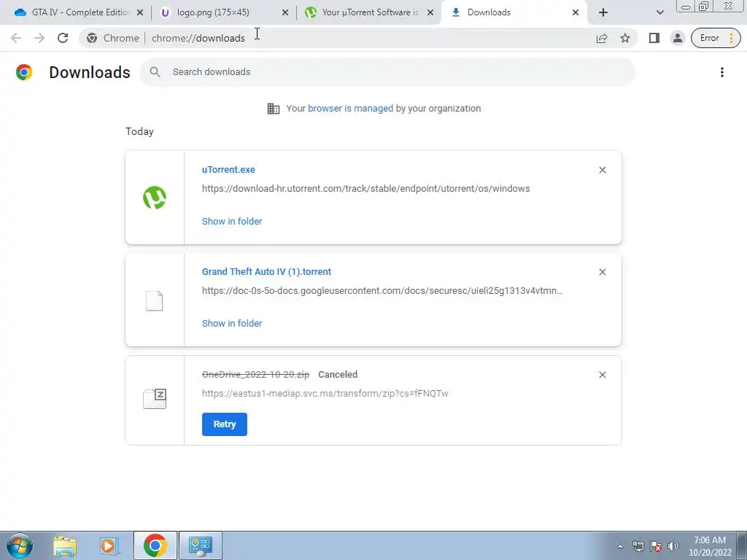The width and height of the screenshot is (747, 560).
Task: Close the µTorrent Software tab
Action: tap(430, 13)
